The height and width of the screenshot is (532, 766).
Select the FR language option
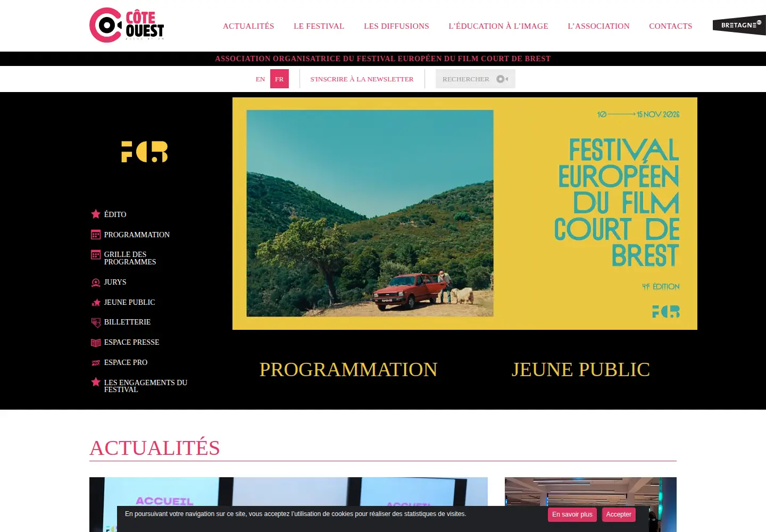pyautogui.click(x=279, y=79)
